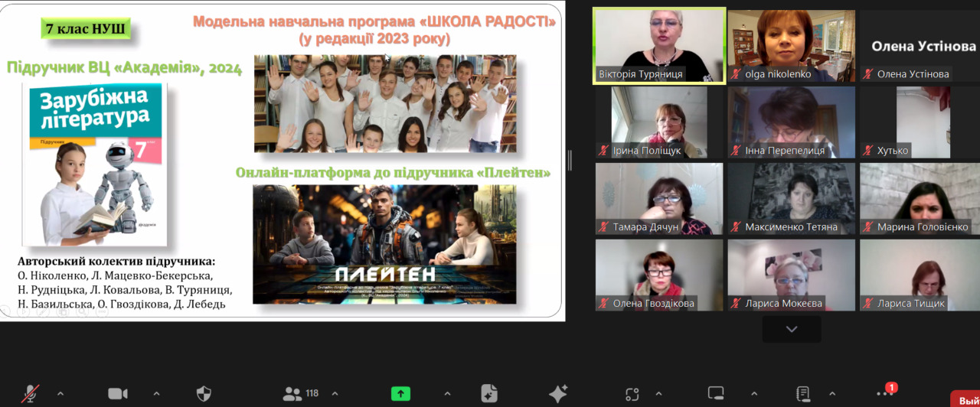The width and height of the screenshot is (980, 407).
Task: Click text 'Онлайн-платформа до підручника «Плейтен»'
Action: tap(394, 172)
